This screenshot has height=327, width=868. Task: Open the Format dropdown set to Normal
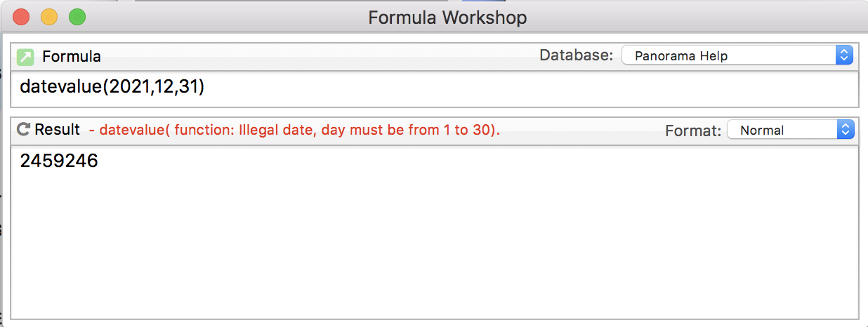[x=790, y=130]
